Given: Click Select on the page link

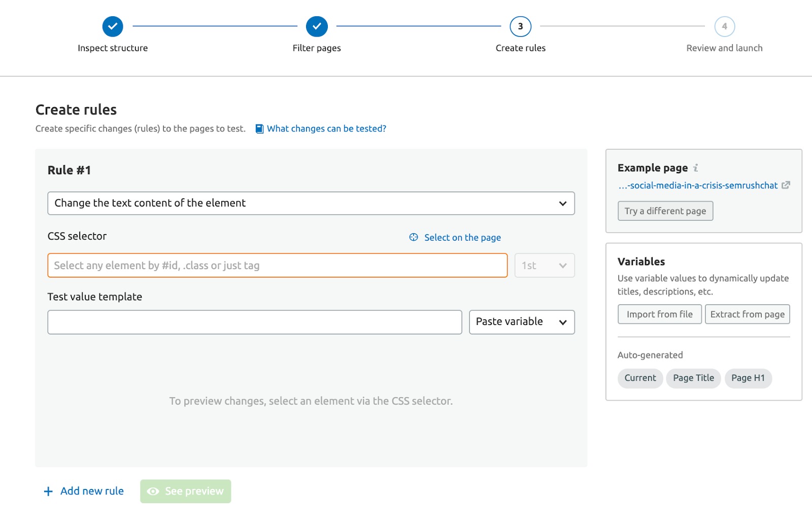Looking at the screenshot, I should coord(462,237).
